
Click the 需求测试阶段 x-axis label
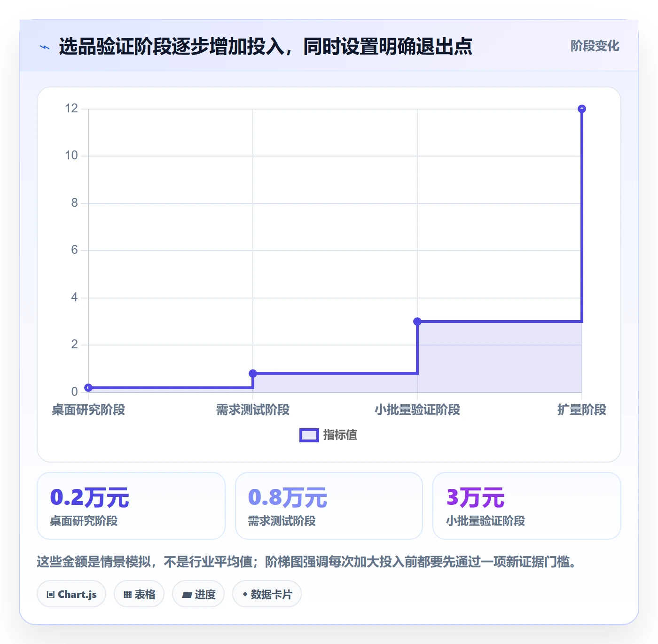[253, 410]
